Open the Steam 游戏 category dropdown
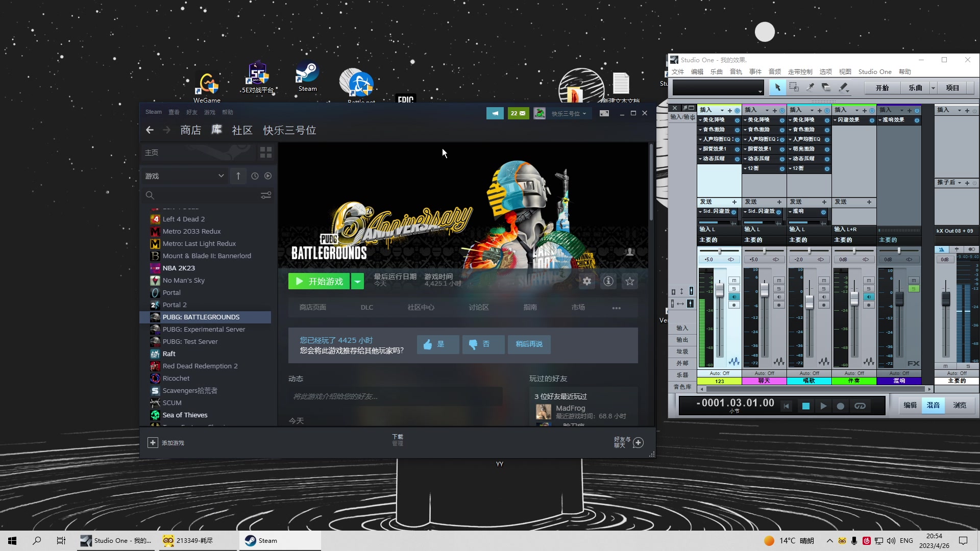 (185, 176)
